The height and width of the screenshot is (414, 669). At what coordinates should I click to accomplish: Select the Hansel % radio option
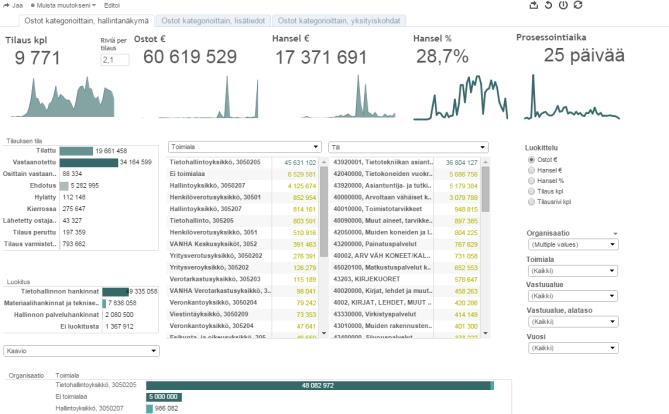[531, 181]
